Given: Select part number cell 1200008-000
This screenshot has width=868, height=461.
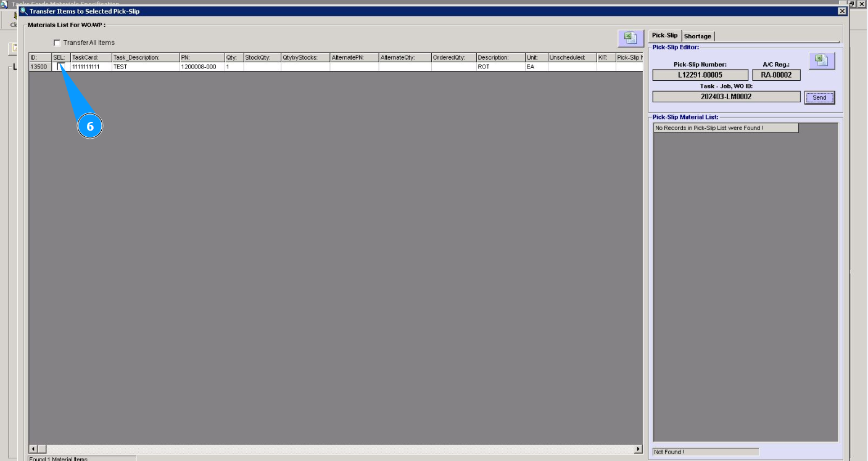Looking at the screenshot, I should [x=202, y=67].
